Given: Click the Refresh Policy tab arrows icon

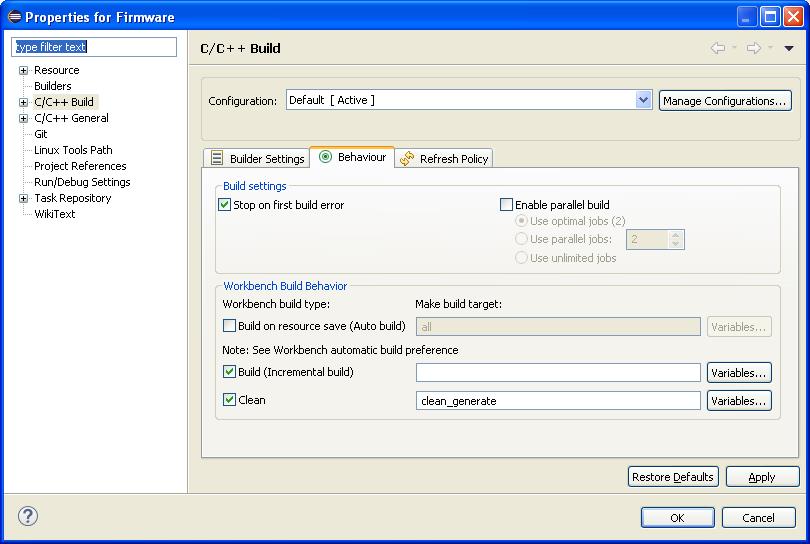Looking at the screenshot, I should tap(407, 159).
